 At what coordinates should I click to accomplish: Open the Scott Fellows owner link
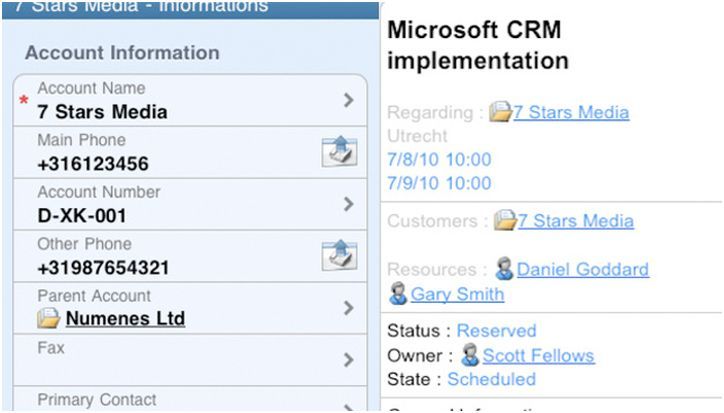(x=538, y=355)
